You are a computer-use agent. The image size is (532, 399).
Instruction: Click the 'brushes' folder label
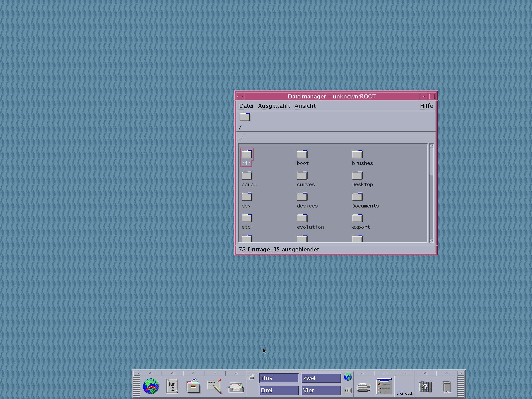coord(362,163)
